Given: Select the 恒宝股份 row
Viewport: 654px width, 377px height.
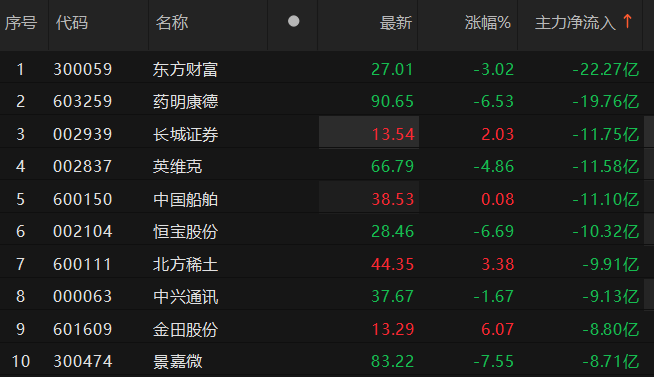Looking at the screenshot, I should (x=327, y=231).
